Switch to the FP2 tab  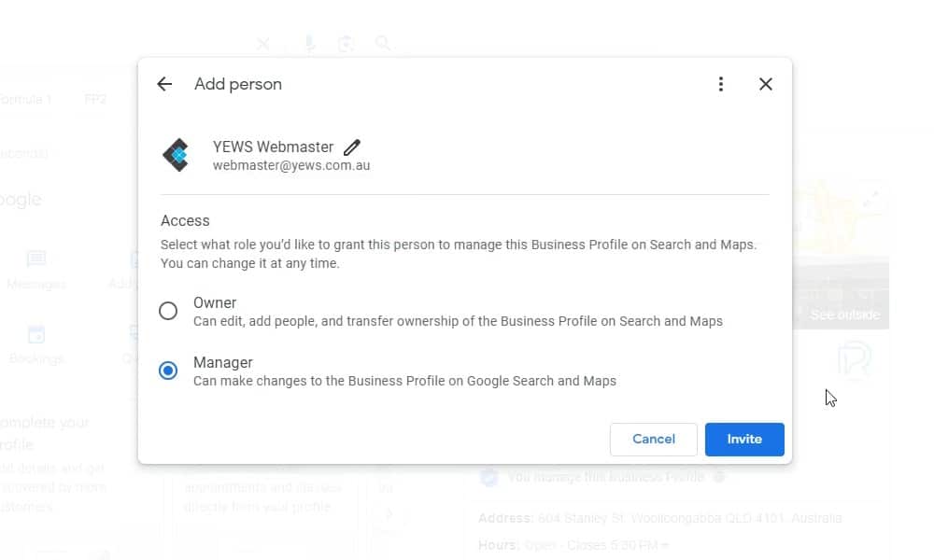point(95,99)
